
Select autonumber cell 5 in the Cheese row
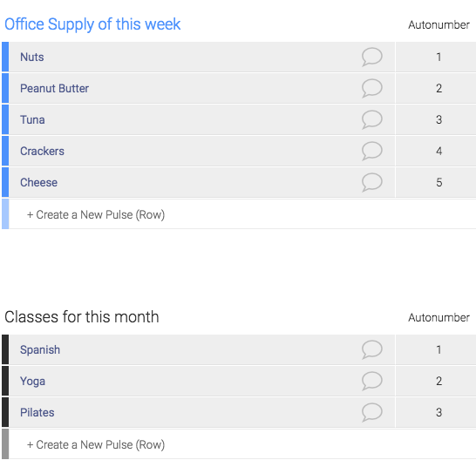pyautogui.click(x=436, y=182)
